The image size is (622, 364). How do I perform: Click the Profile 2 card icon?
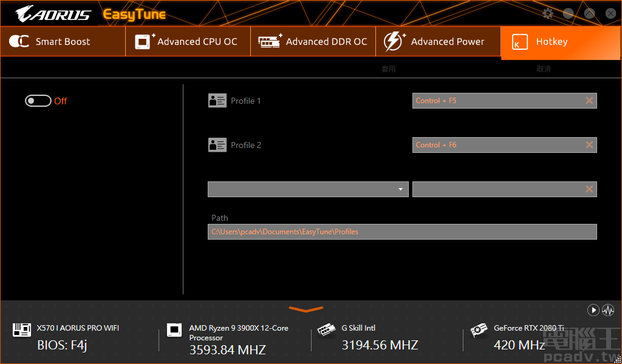(x=217, y=145)
